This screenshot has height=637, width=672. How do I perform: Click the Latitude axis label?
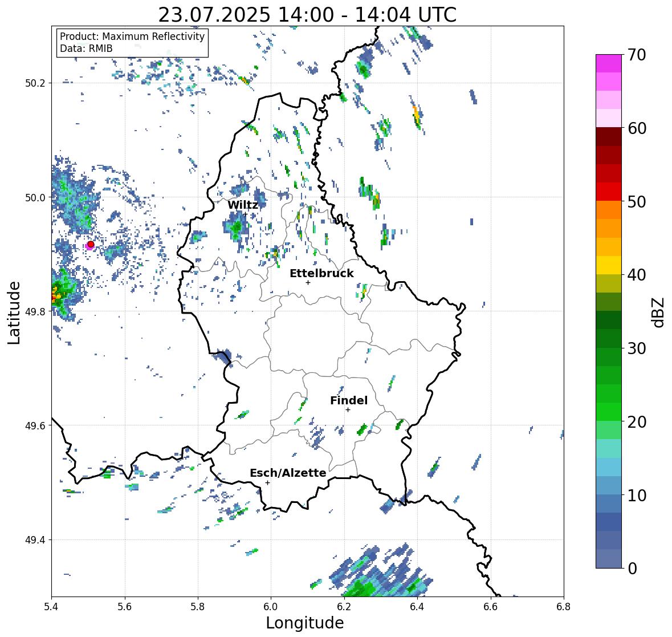coord(14,313)
